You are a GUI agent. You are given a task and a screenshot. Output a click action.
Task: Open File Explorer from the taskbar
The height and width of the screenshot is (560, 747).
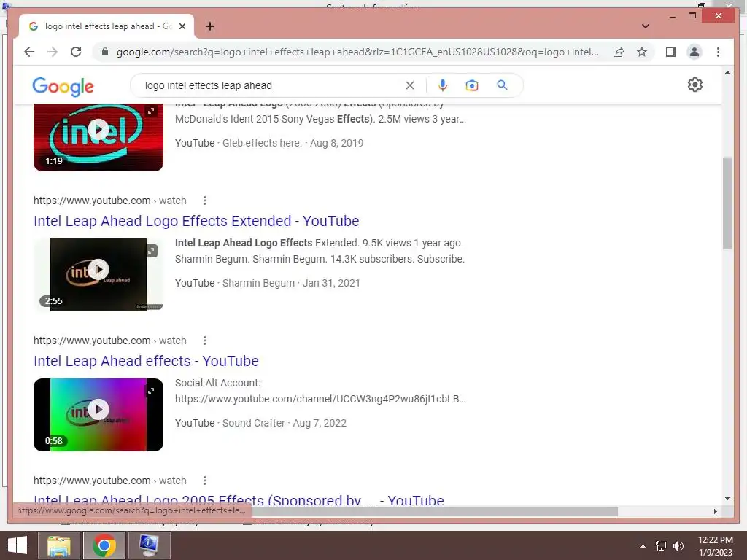pos(59,545)
